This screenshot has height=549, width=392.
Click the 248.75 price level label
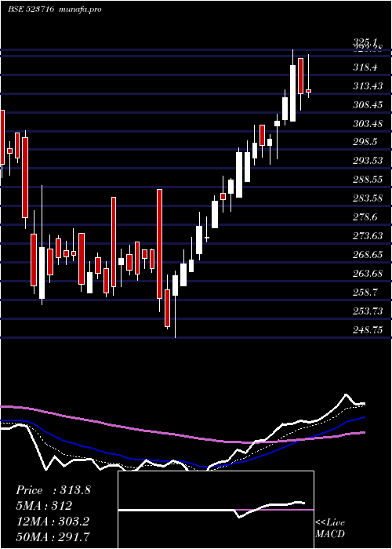pyautogui.click(x=368, y=330)
